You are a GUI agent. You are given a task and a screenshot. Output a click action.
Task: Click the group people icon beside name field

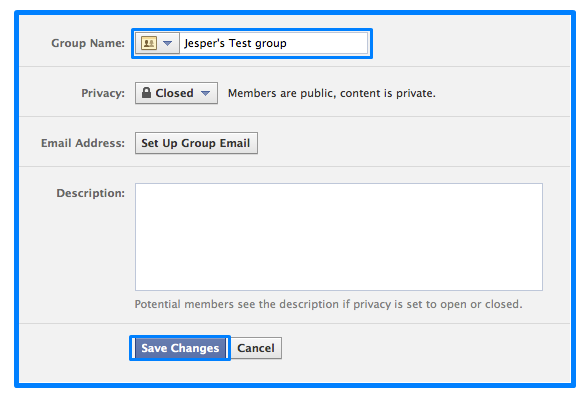(x=149, y=43)
